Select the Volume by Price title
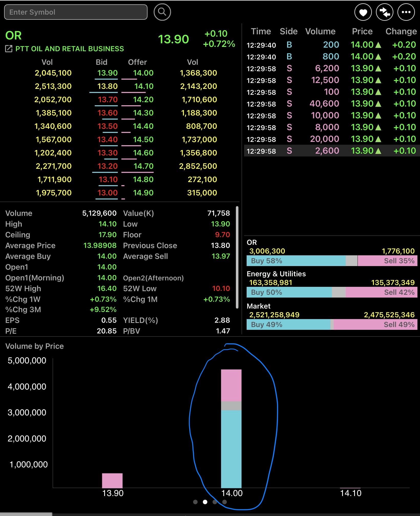This screenshot has width=420, height=516. pos(35,346)
